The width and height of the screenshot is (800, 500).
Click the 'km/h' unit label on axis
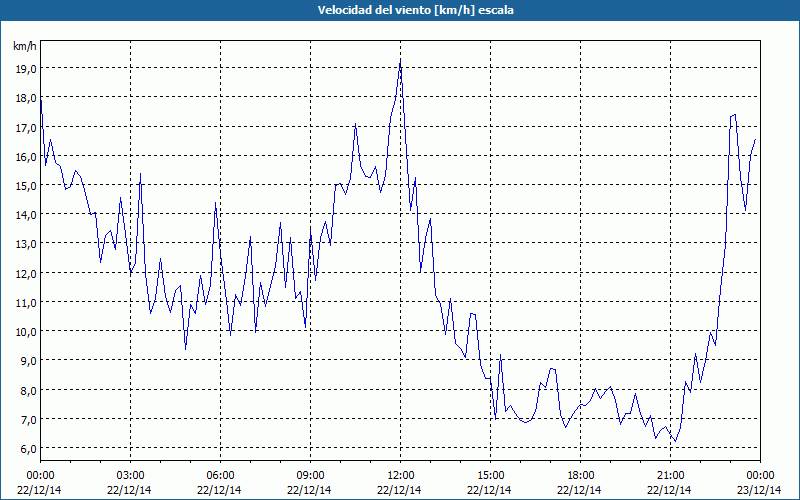25,46
